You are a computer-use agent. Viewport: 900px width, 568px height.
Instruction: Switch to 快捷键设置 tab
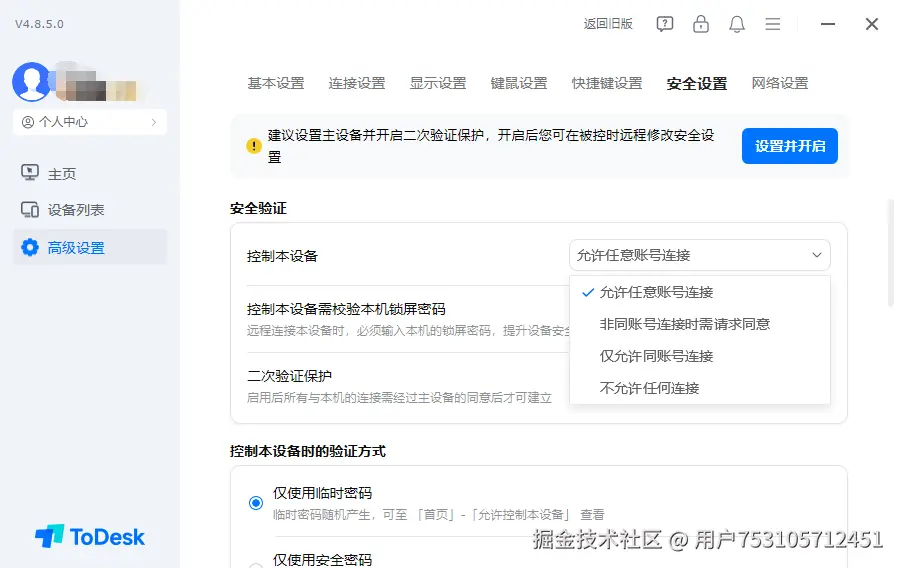point(607,83)
